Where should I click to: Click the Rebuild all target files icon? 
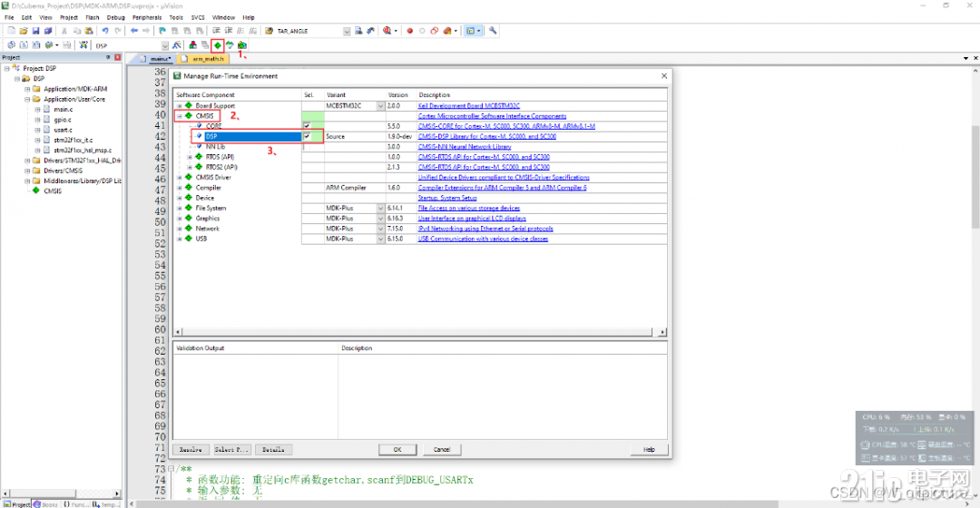coord(35,45)
